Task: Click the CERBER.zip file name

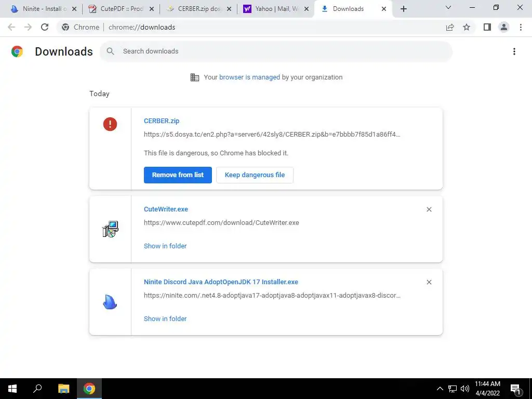Action: [x=162, y=121]
